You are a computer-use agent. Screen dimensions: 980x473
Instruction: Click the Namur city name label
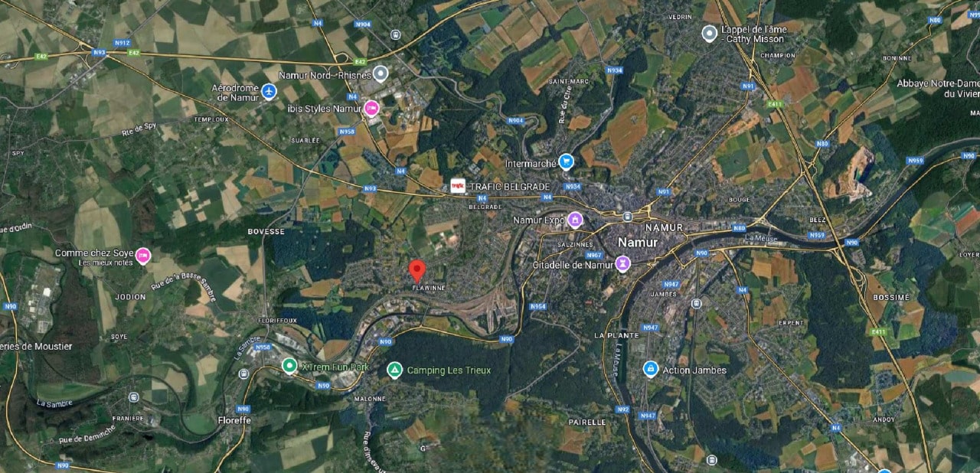tap(638, 242)
